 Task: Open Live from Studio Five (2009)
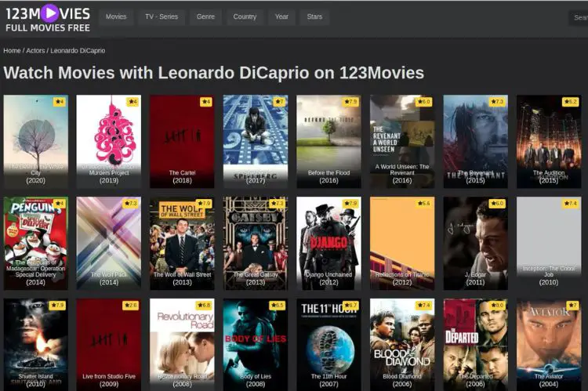[x=109, y=345]
